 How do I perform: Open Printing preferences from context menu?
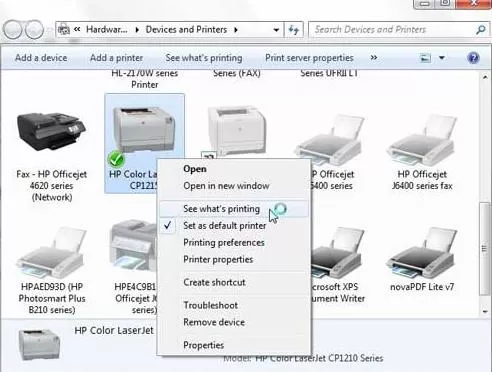tap(234, 243)
